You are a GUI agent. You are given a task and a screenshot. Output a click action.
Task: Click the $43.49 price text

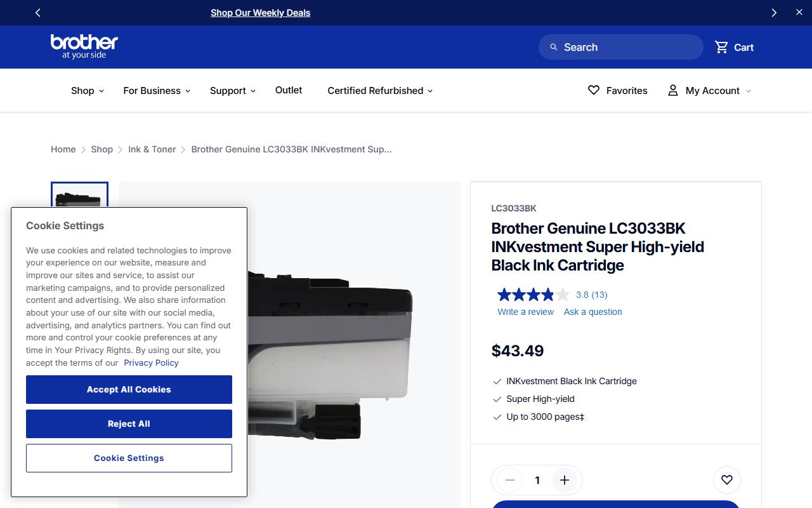[518, 351]
